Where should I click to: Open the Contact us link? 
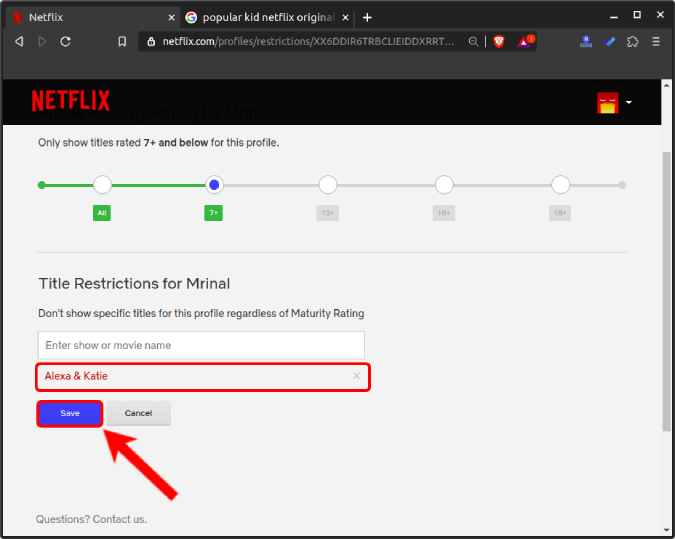(x=120, y=519)
